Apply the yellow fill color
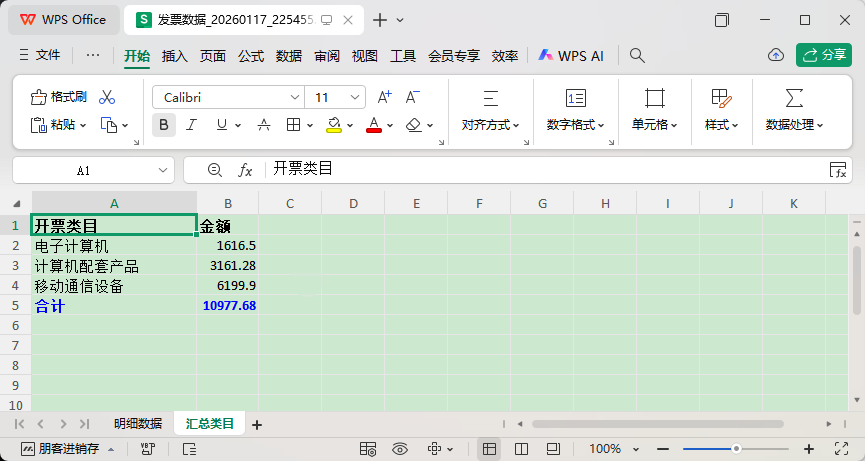The width and height of the screenshot is (865, 461). 334,125
